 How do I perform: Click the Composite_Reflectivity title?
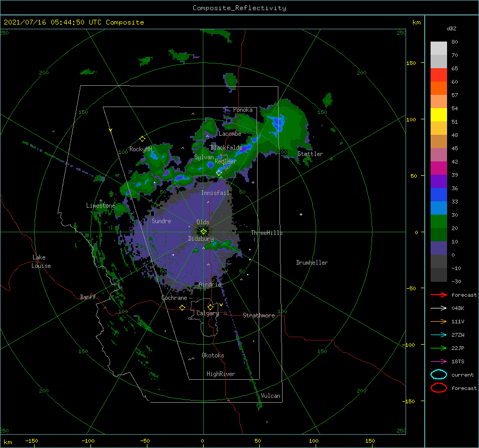240,8
